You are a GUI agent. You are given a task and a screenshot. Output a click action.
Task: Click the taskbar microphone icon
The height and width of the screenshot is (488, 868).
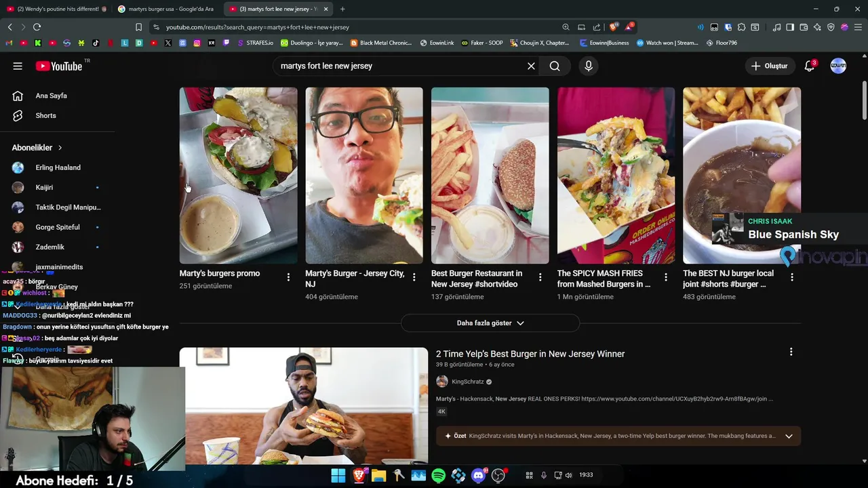(x=543, y=475)
